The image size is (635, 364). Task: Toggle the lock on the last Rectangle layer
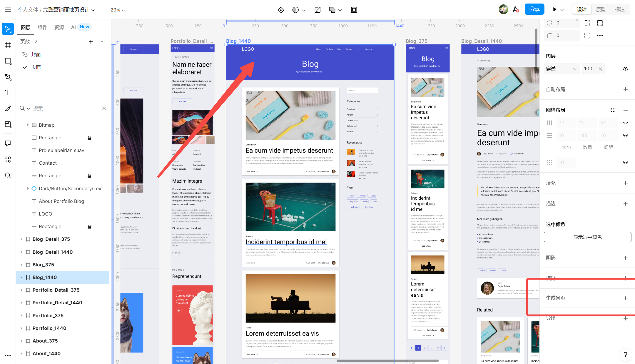pos(89,226)
